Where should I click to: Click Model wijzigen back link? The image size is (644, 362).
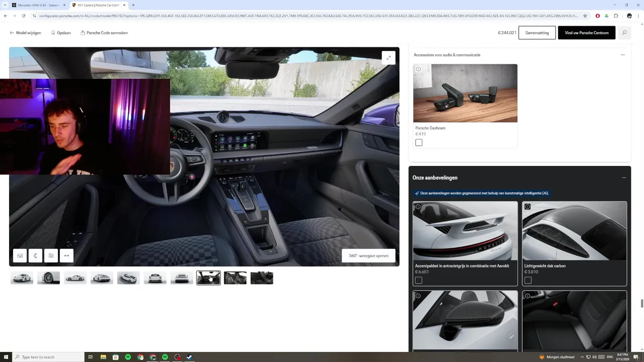pos(25,33)
